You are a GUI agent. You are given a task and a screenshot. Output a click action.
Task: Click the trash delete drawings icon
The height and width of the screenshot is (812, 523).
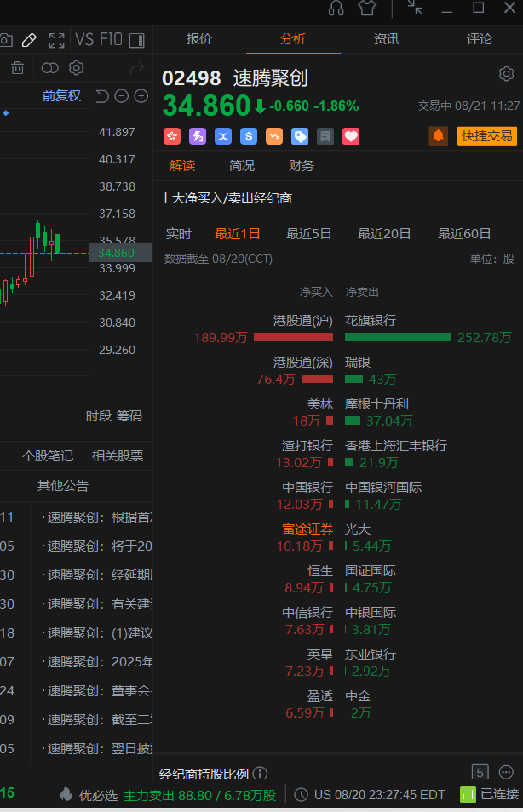coord(18,68)
